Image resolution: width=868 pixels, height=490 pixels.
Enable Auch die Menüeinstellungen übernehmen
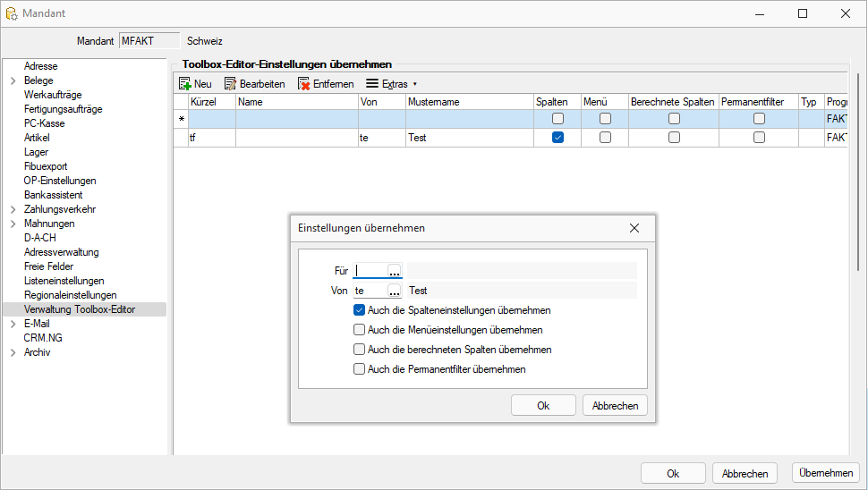[360, 330]
